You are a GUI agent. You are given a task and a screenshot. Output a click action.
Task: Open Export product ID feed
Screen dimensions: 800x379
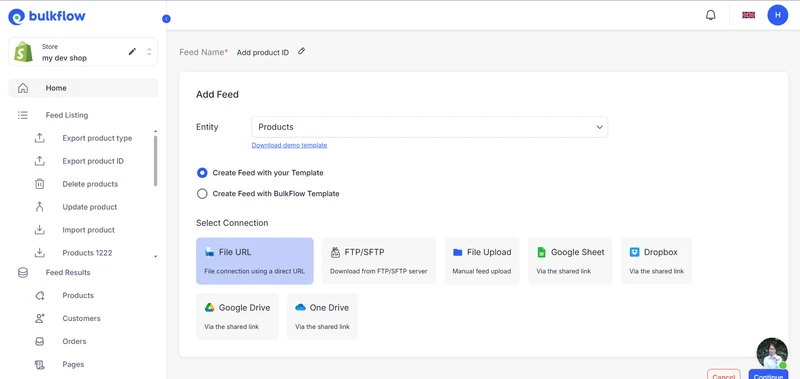click(x=93, y=161)
